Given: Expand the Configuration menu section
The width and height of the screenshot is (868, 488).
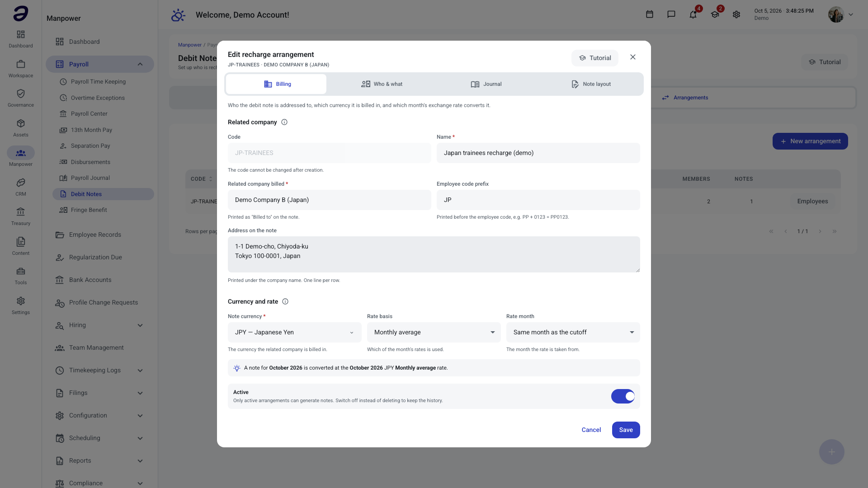Looking at the screenshot, I should [x=140, y=416].
